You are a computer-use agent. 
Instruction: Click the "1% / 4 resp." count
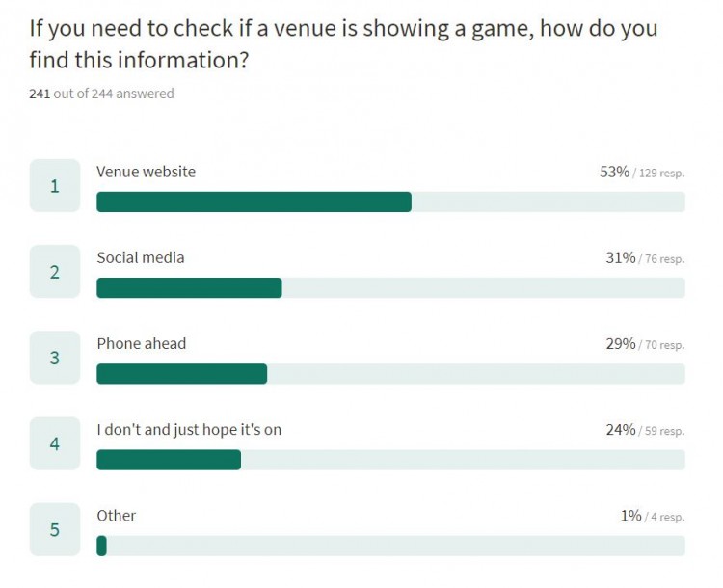tap(652, 517)
